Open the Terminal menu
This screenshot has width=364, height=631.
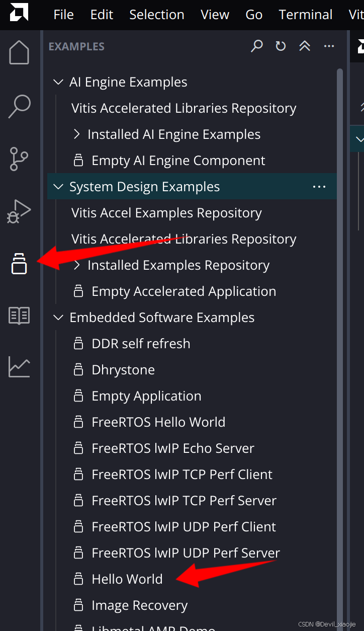click(306, 15)
